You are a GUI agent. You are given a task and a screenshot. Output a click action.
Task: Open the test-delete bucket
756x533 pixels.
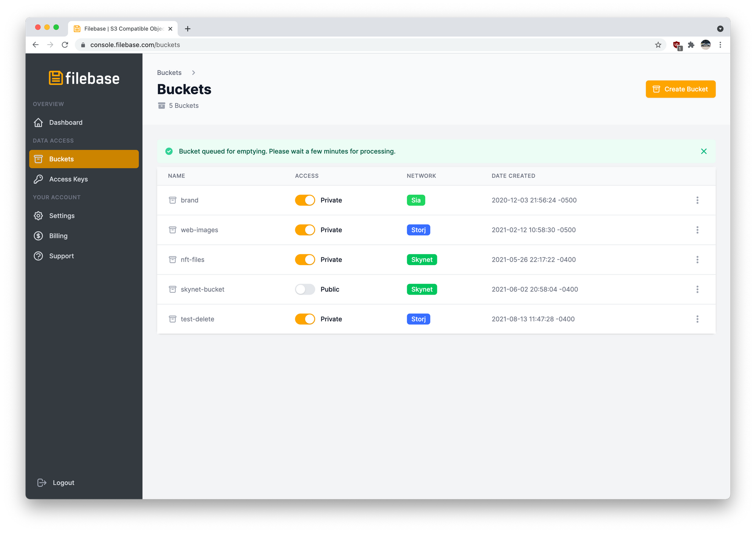(x=197, y=319)
